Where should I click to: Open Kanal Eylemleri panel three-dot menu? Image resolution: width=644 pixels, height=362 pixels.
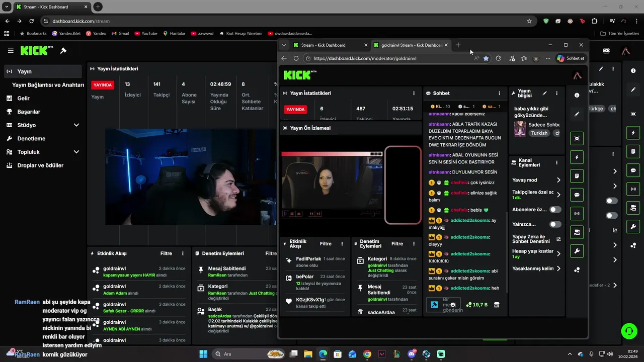tap(556, 162)
